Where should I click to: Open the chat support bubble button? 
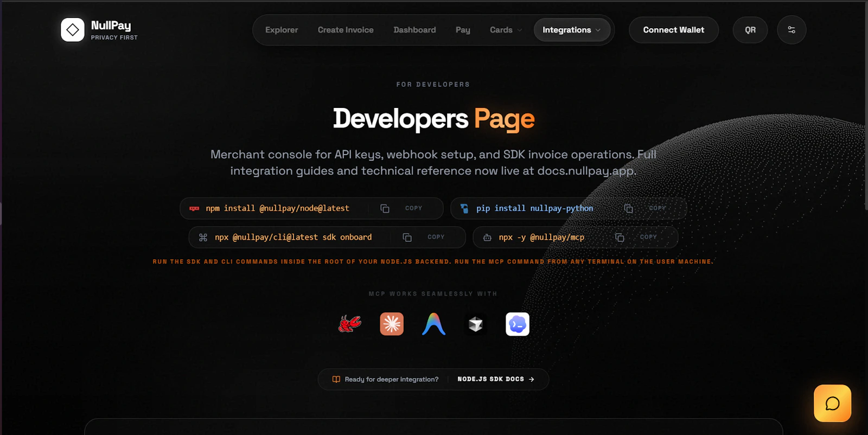(x=832, y=403)
